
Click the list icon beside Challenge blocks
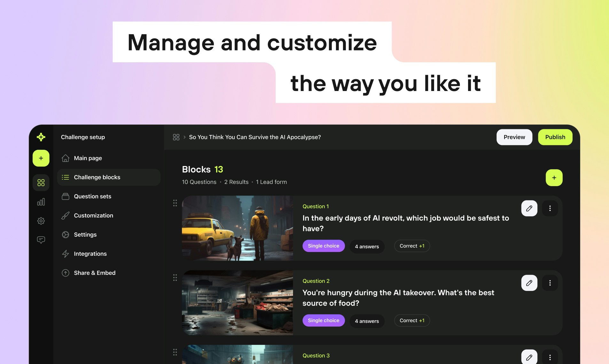tap(66, 177)
